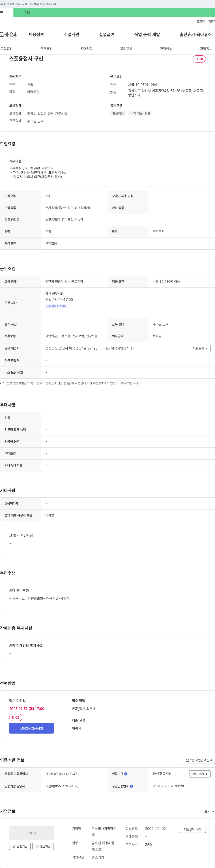Click the 인증기관 help question icon
The width and height of the screenshot is (215, 868).
126,774
